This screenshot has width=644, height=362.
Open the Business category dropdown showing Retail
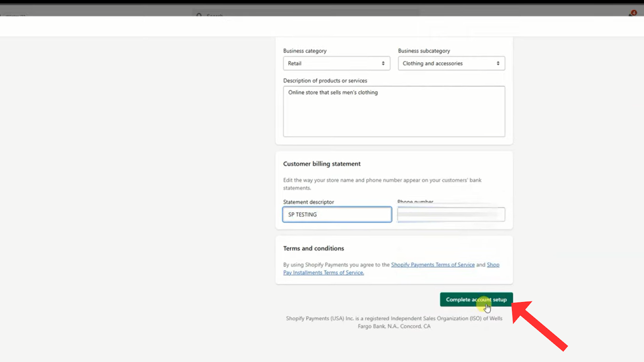pos(336,63)
